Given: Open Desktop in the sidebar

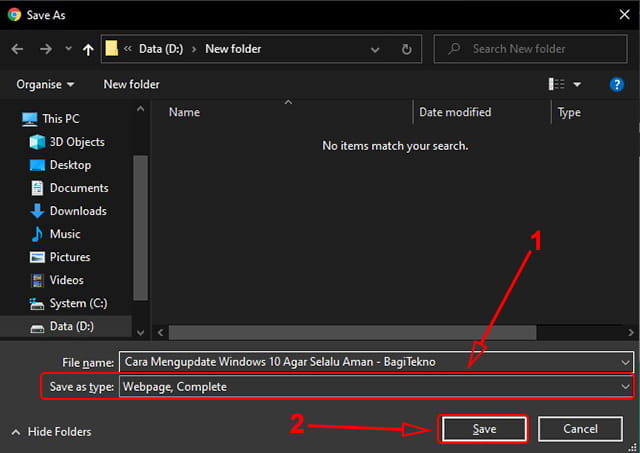Looking at the screenshot, I should coord(70,165).
